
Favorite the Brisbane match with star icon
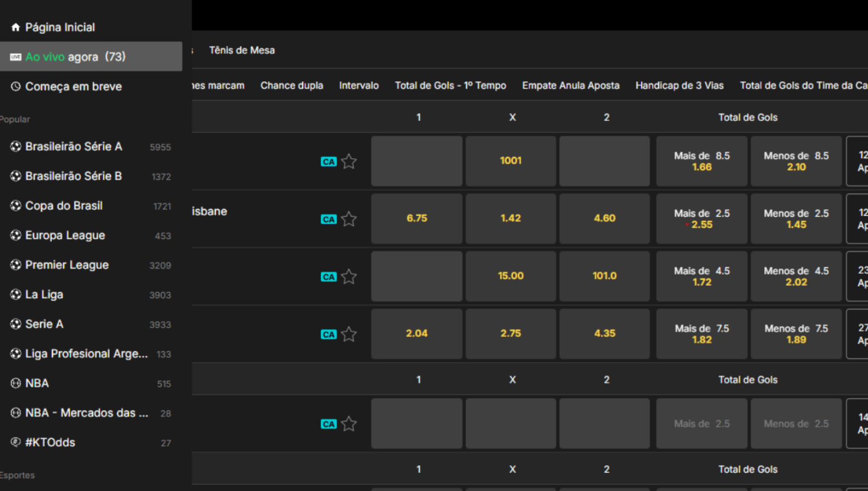click(349, 219)
